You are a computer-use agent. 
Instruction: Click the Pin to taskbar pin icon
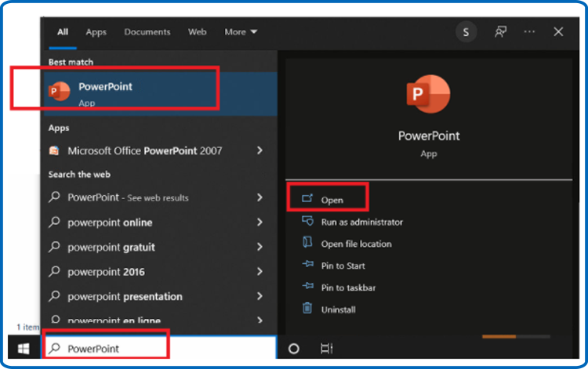[308, 286]
